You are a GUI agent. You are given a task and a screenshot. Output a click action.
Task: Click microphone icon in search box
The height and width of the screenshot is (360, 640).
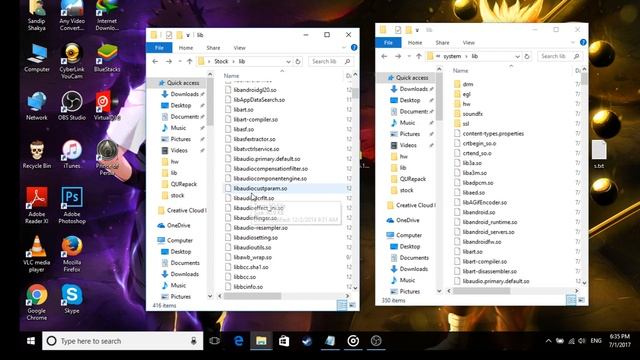(194, 341)
